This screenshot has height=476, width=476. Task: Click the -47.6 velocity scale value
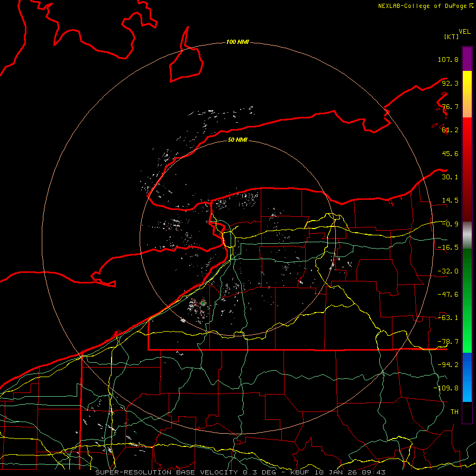[448, 295]
